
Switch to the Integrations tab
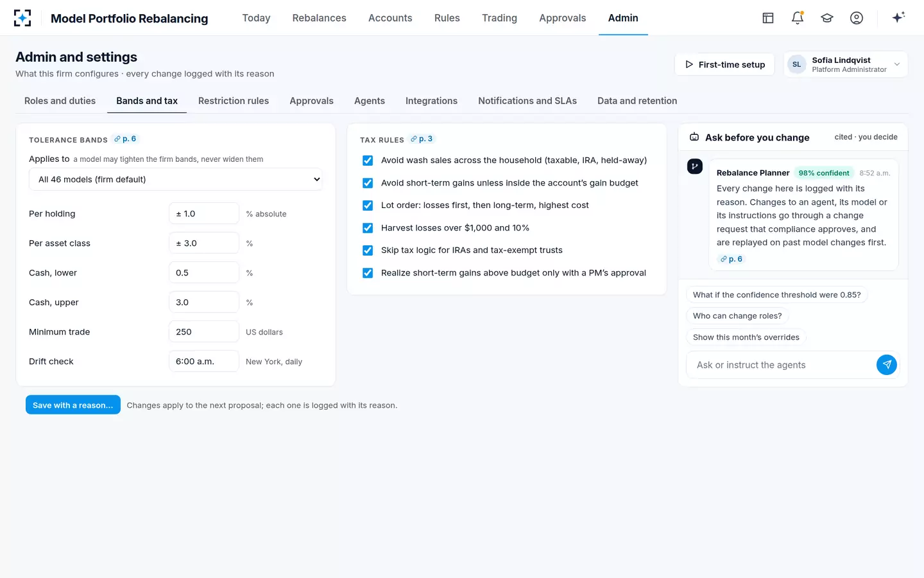431,101
